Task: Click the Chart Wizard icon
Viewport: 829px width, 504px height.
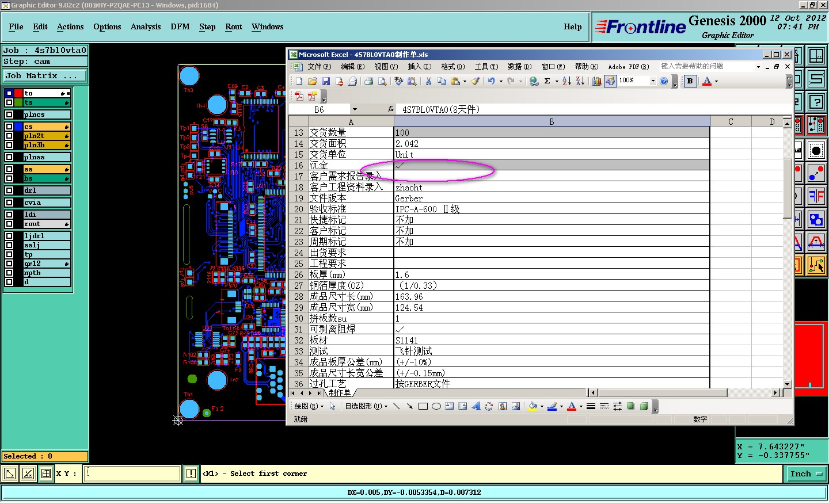Action: (597, 81)
